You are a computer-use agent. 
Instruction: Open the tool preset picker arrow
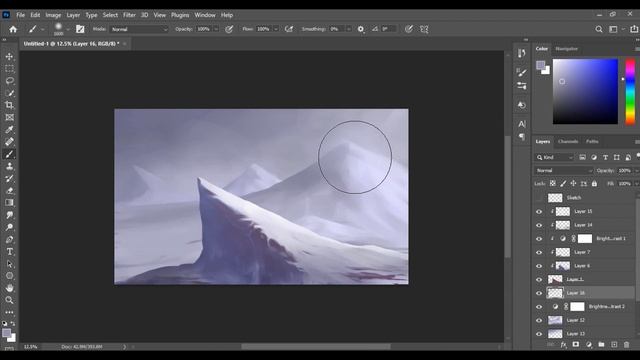click(x=42, y=29)
